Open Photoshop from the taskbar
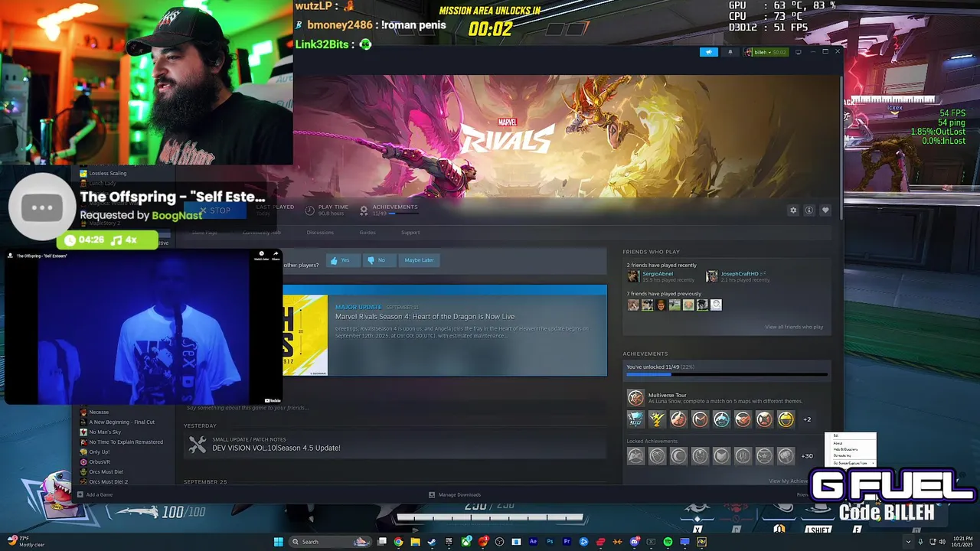The height and width of the screenshot is (551, 980). 550,542
